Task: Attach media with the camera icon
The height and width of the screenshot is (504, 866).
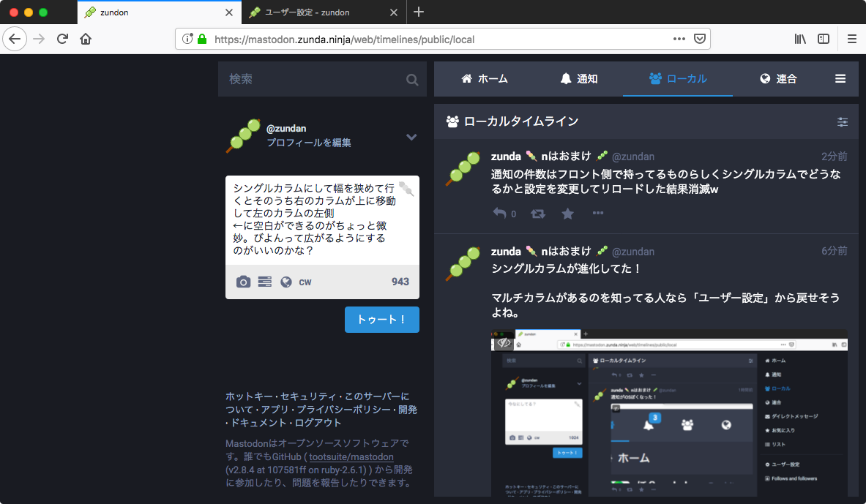Action: click(x=243, y=282)
